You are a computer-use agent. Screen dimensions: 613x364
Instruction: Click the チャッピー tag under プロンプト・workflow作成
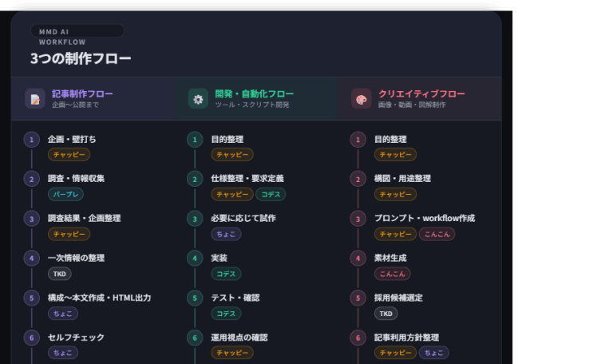[395, 234]
